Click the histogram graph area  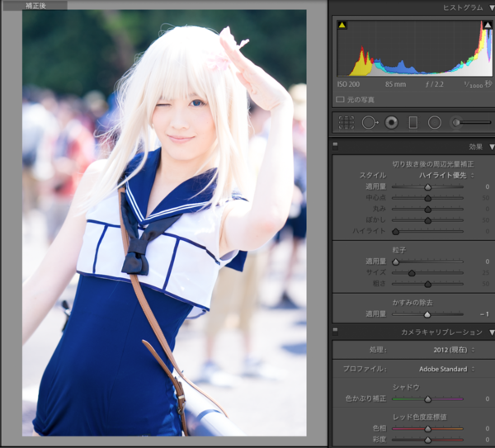click(414, 49)
